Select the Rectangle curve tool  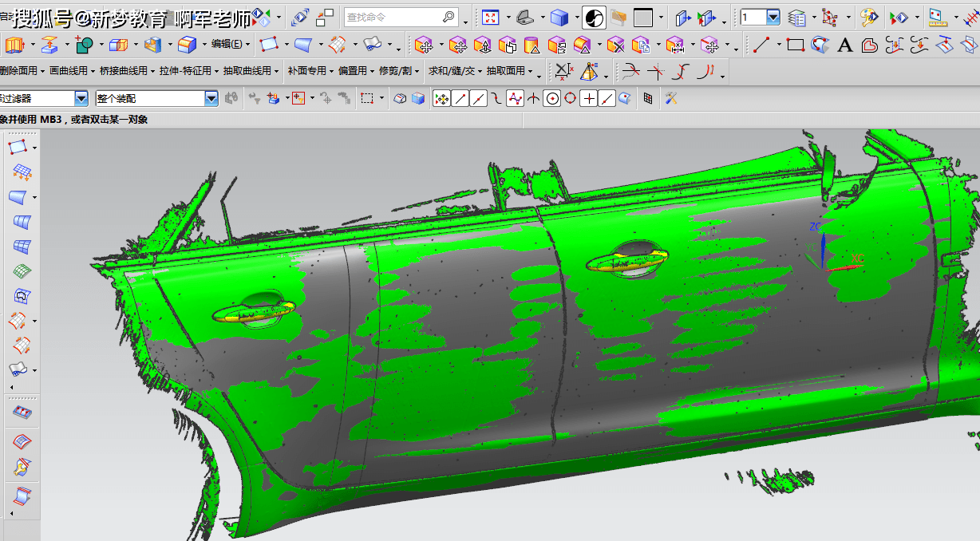795,45
